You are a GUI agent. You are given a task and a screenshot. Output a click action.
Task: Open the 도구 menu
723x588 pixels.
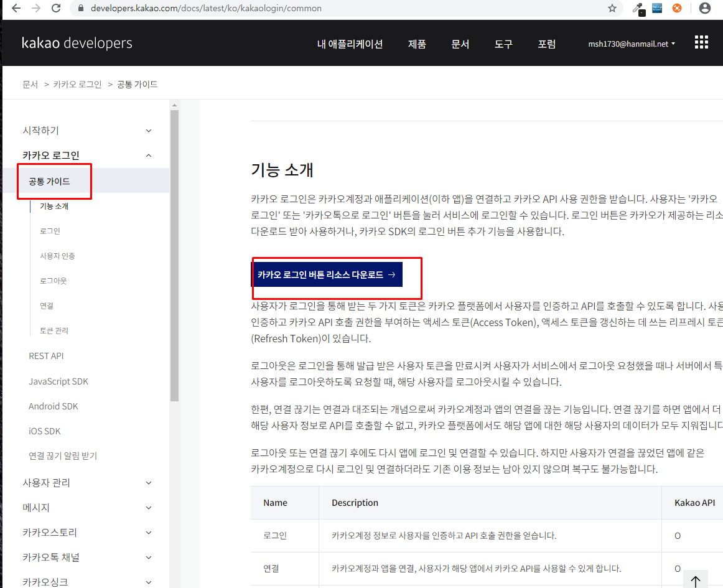pyautogui.click(x=503, y=44)
